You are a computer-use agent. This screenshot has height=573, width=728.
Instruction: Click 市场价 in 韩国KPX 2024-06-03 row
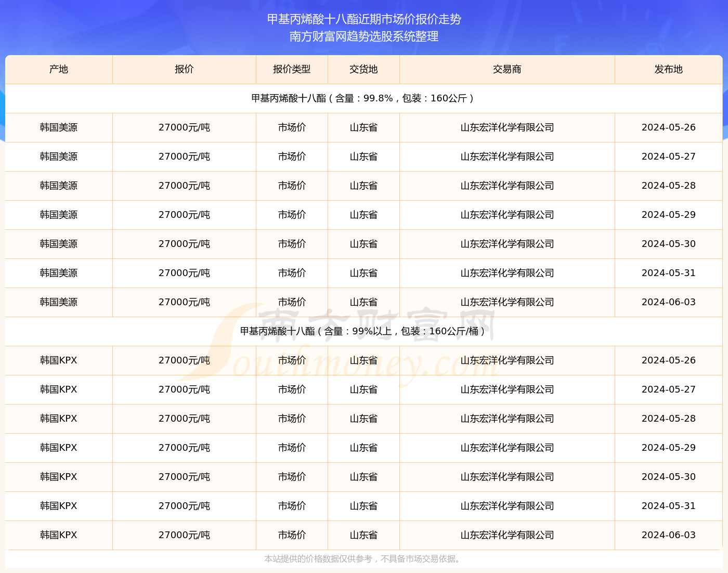tap(292, 535)
